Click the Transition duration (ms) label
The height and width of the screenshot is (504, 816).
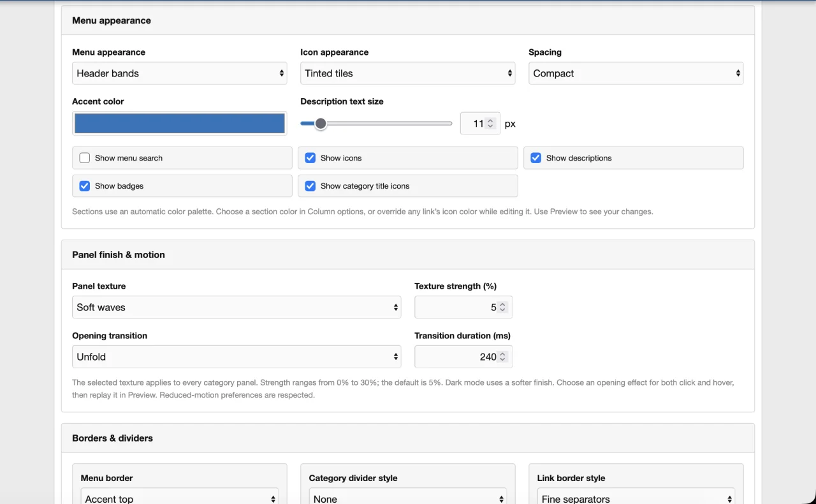coord(463,336)
